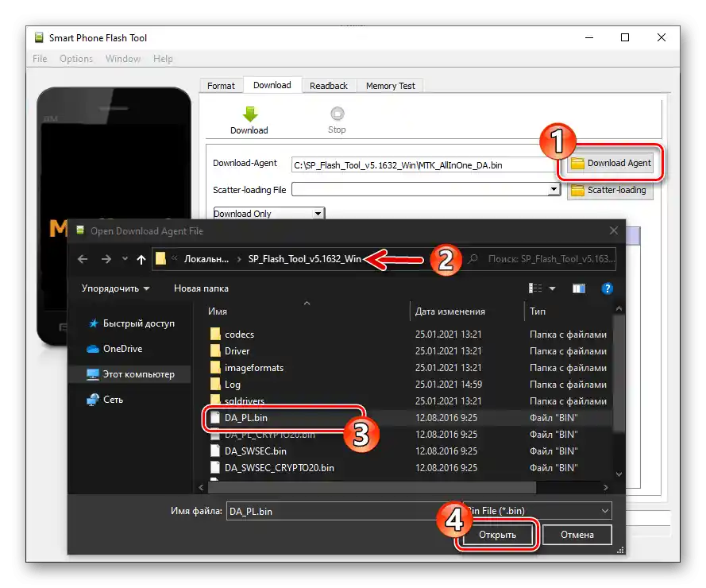Viewport: 706px width, 588px height.
Task: Open the Scatter-loading File combo box dropdown
Action: (x=554, y=189)
